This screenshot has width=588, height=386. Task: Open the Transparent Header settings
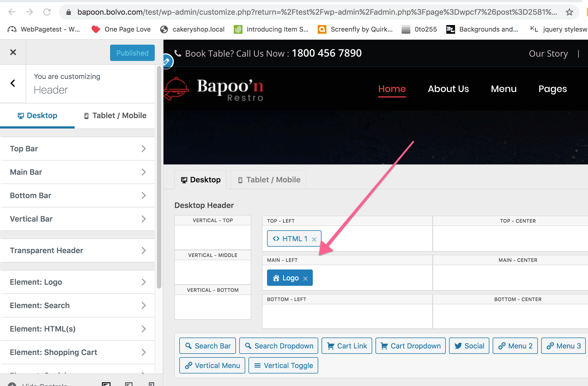(x=78, y=250)
